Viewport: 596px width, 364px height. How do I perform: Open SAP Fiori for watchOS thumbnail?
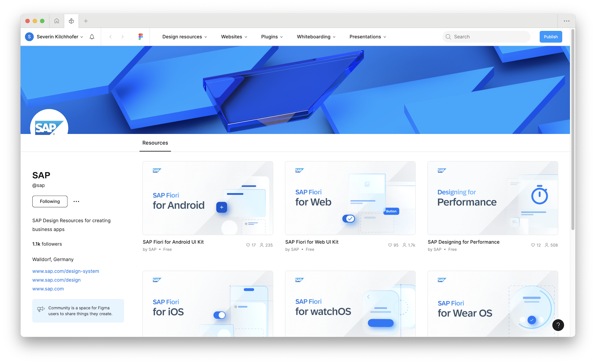point(350,304)
